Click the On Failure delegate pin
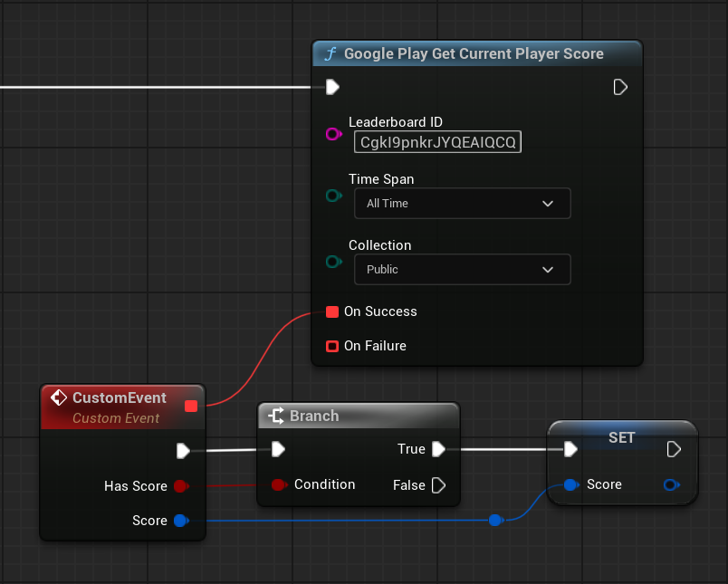The height and width of the screenshot is (584, 728). point(332,346)
